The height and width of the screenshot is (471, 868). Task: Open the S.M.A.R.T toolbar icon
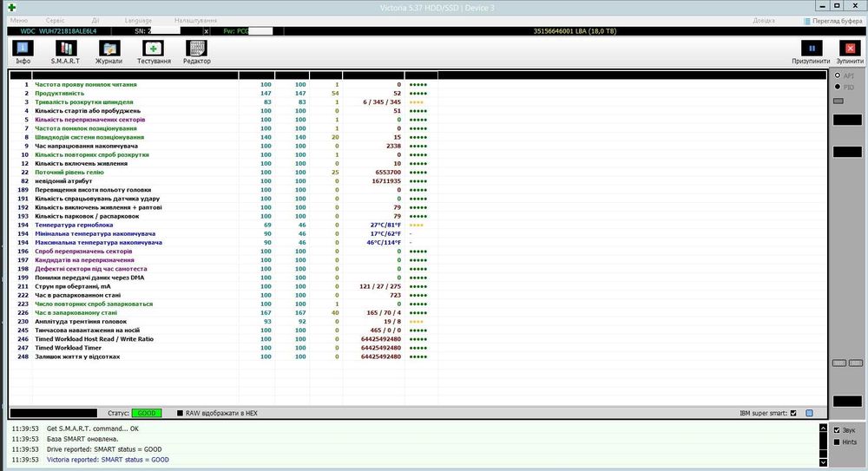click(x=65, y=53)
